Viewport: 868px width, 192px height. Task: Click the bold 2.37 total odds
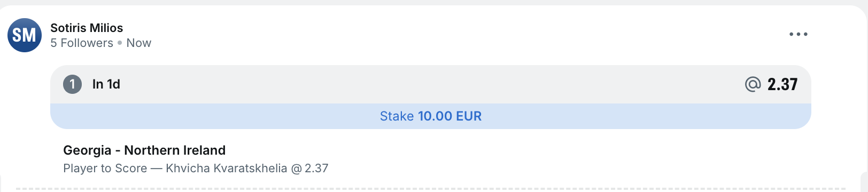click(782, 84)
